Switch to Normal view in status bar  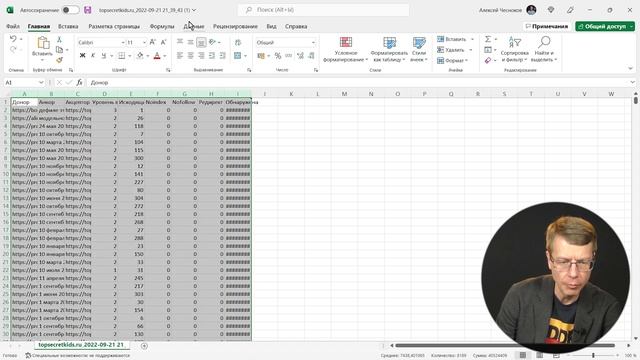coord(523,356)
